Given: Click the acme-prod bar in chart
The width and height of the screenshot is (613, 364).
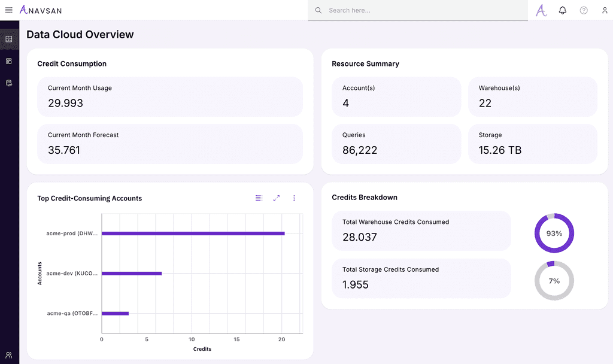Looking at the screenshot, I should point(193,233).
